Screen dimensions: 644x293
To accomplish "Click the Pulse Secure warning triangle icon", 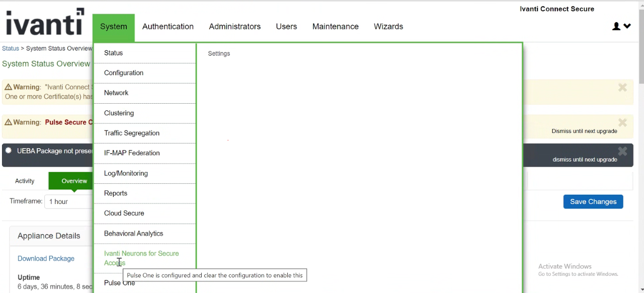I will 9,122.
